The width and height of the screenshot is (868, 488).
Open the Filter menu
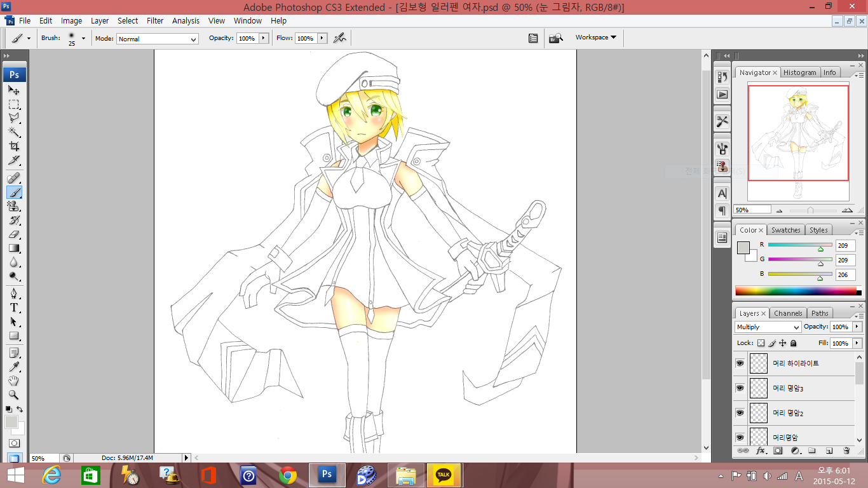(155, 21)
